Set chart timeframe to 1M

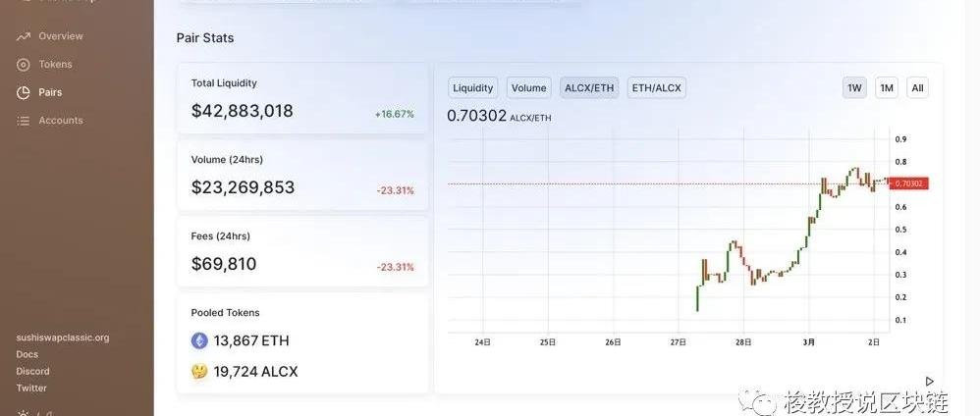[887, 88]
